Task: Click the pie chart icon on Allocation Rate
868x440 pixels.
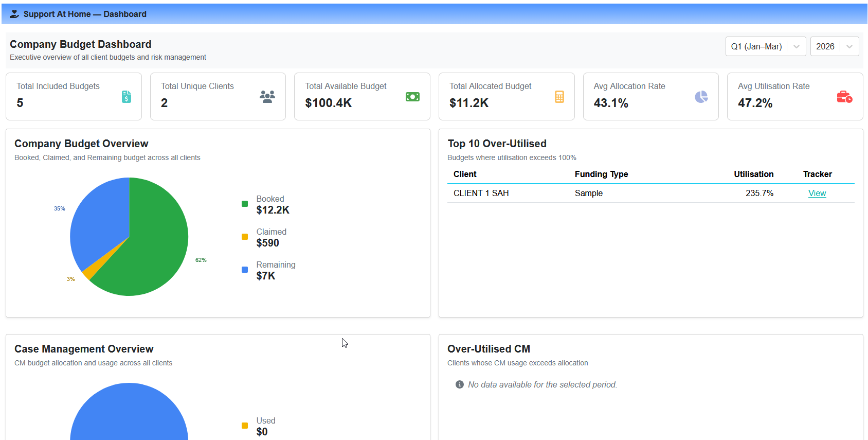Action: pyautogui.click(x=701, y=97)
